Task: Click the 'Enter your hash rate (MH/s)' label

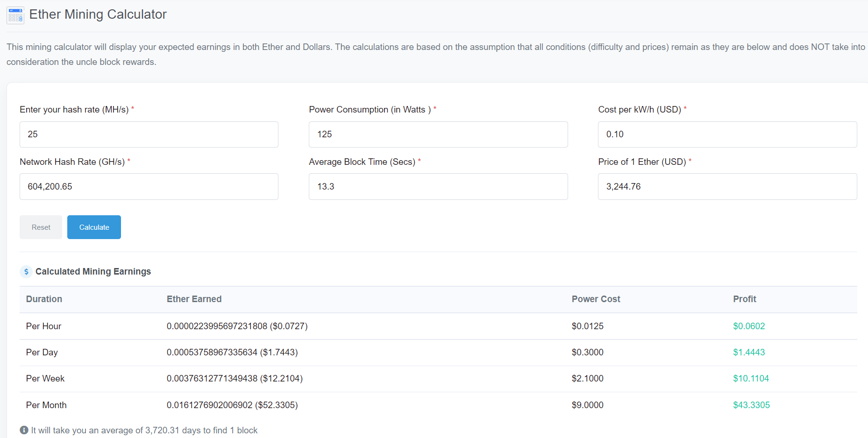Action: pos(74,110)
